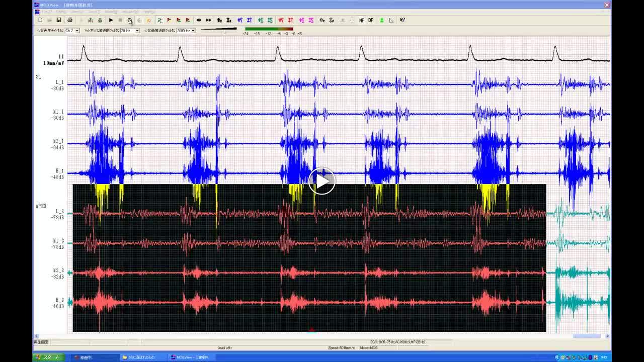Click the center video play overlay button
644x362 pixels.
pos(321,180)
